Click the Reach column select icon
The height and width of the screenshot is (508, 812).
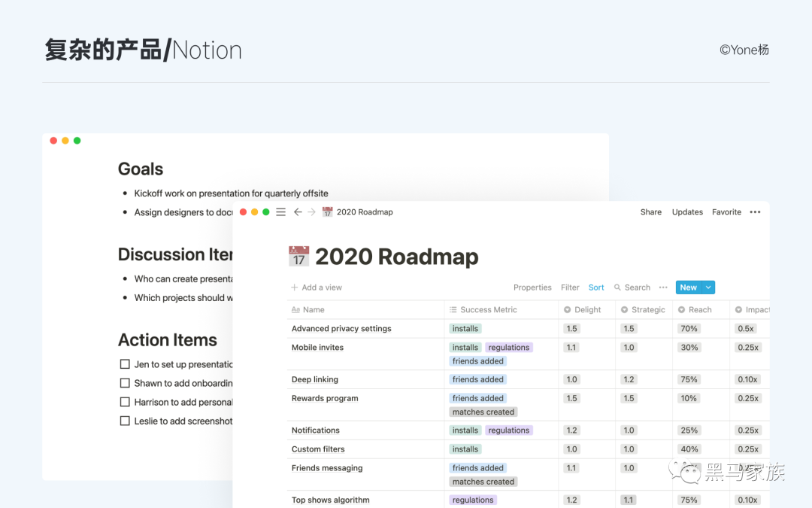681,309
